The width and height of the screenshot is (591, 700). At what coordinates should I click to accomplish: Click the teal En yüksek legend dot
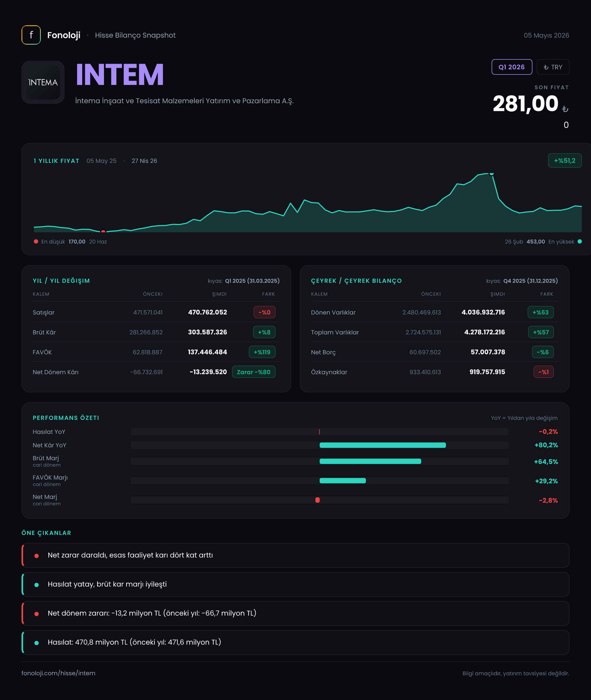(x=580, y=241)
